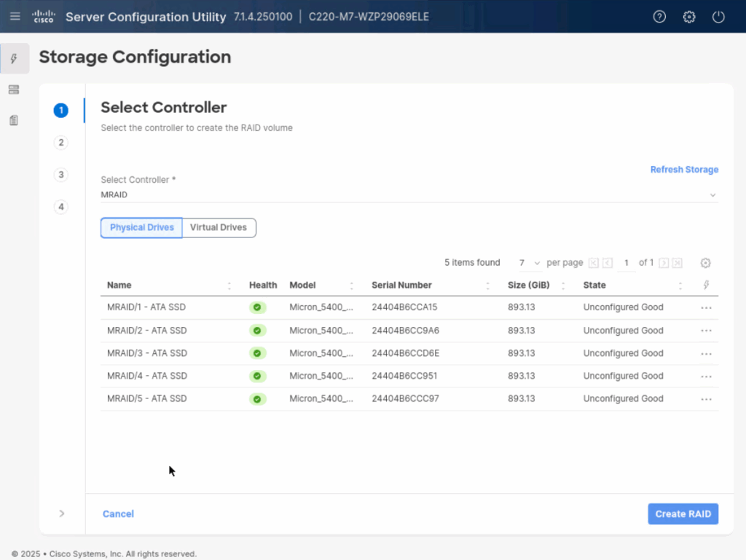Click the version number 7.1.4.250100

pos(263,17)
